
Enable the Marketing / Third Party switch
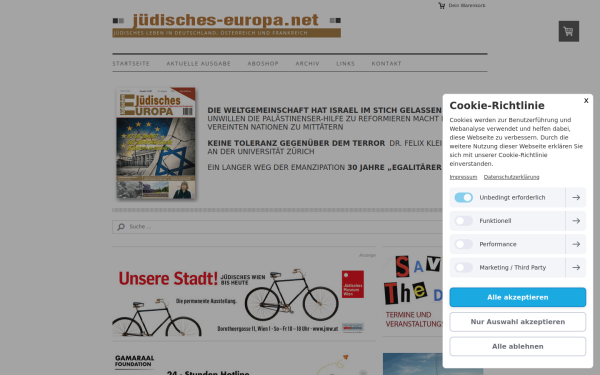tap(463, 267)
